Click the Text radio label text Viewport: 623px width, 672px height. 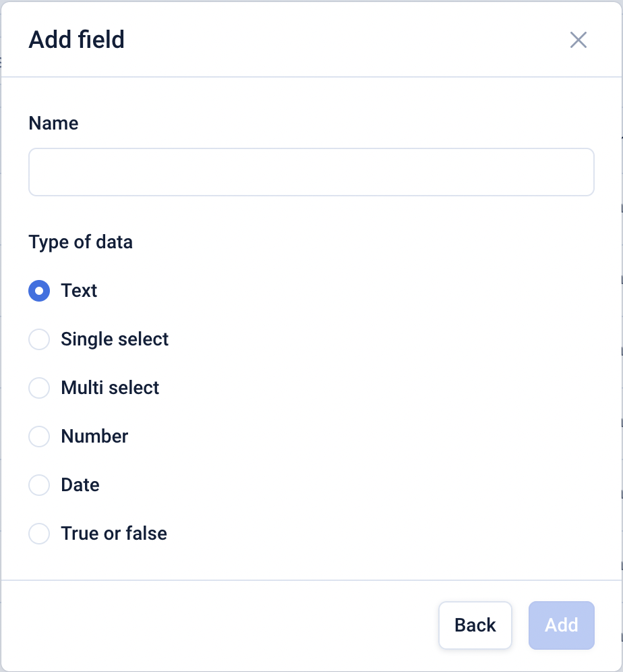pos(79,290)
